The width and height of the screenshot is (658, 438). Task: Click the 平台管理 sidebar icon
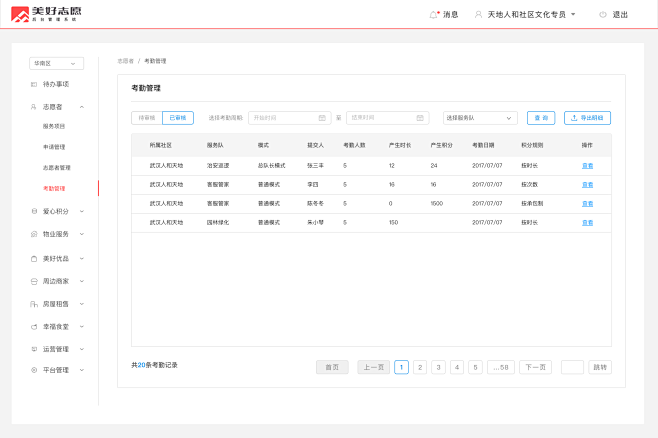(x=34, y=370)
